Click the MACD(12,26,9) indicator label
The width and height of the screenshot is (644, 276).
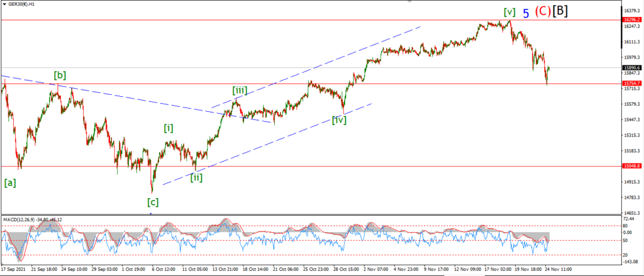click(18, 219)
